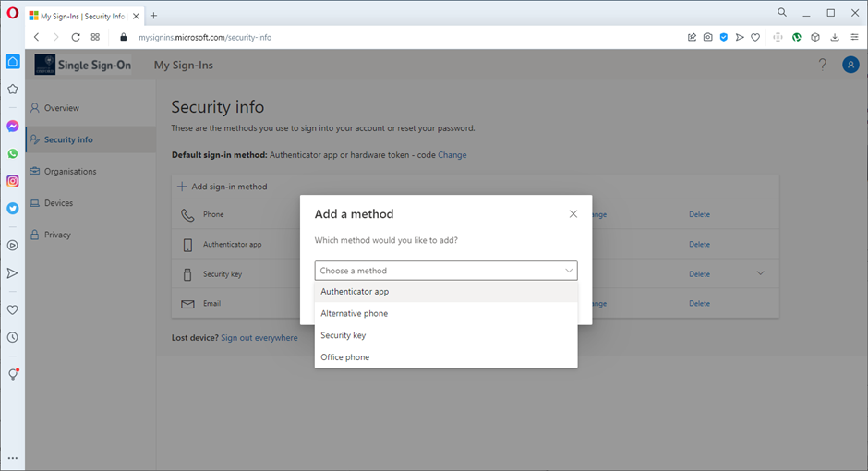The width and height of the screenshot is (868, 471).
Task: Close the Add a method dialog
Action: coord(573,214)
